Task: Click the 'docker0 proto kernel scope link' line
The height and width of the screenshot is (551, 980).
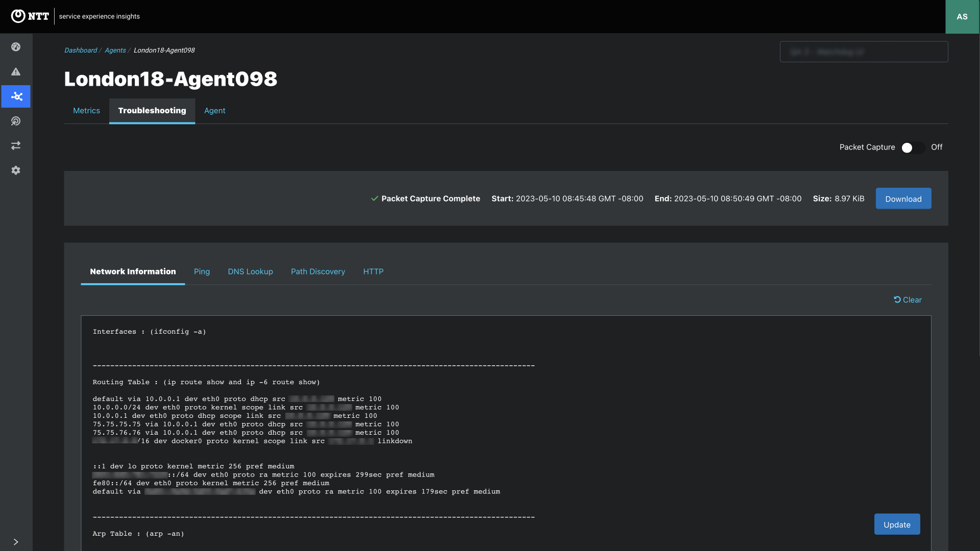Action: (252, 441)
